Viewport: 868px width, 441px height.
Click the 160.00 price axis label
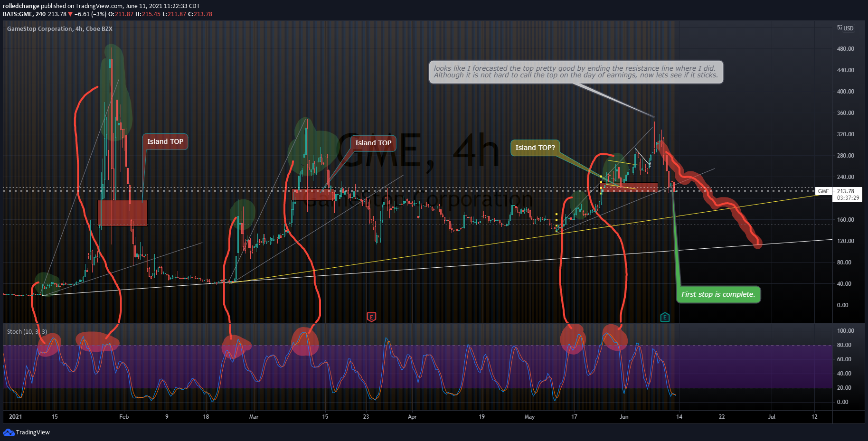coord(845,220)
